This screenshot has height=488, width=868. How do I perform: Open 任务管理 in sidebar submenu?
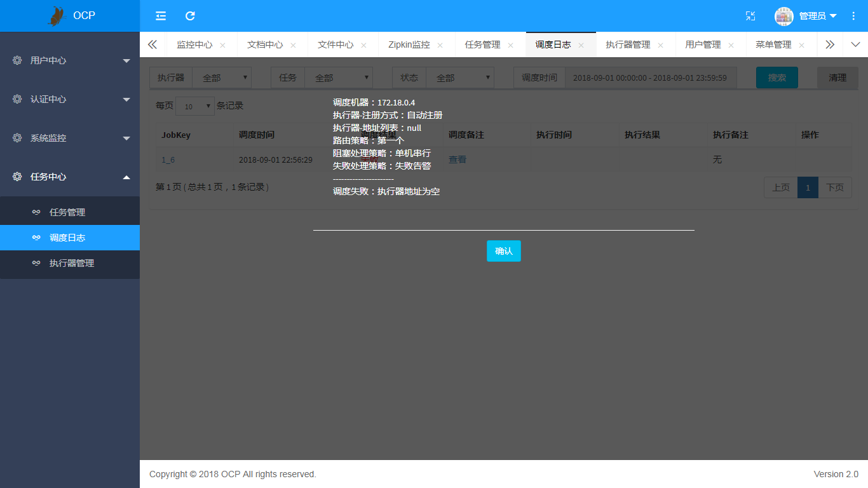click(x=70, y=212)
